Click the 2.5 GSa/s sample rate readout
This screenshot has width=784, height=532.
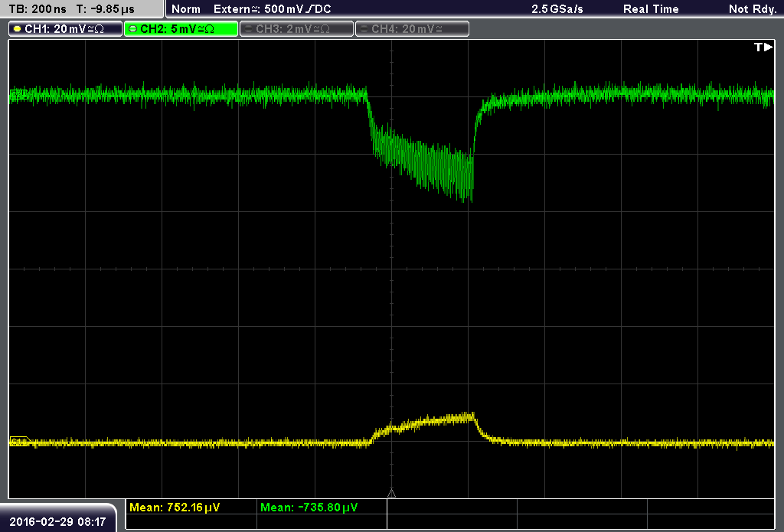[557, 9]
